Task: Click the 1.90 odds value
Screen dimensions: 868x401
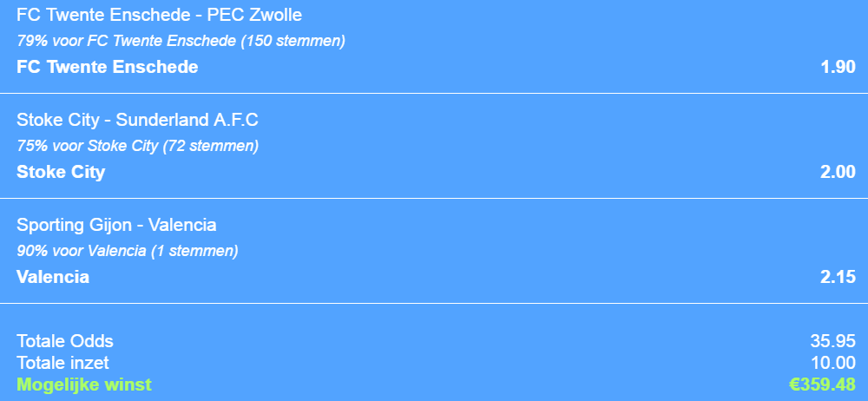Action: [x=838, y=67]
